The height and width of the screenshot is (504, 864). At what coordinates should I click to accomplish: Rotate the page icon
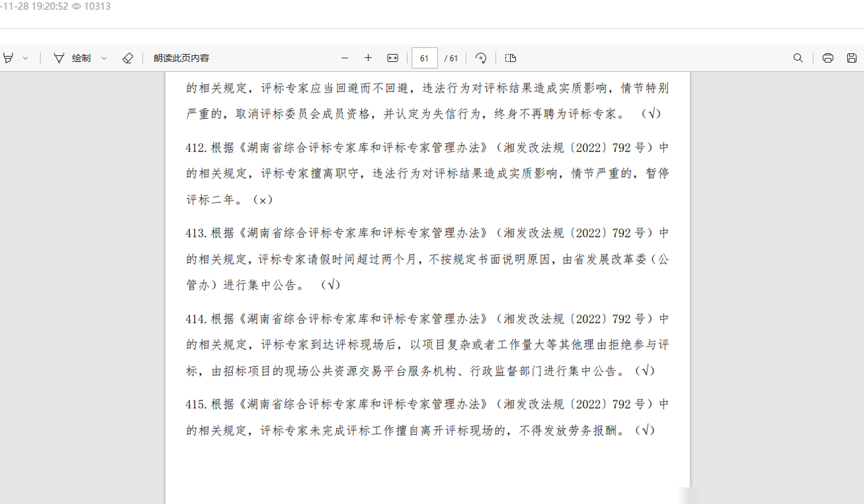(x=481, y=58)
